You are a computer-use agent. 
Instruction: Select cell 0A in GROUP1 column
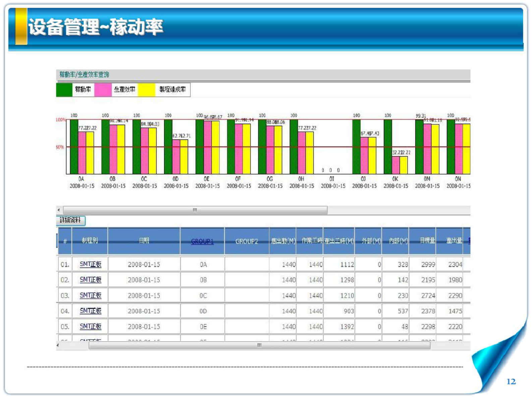tap(203, 265)
